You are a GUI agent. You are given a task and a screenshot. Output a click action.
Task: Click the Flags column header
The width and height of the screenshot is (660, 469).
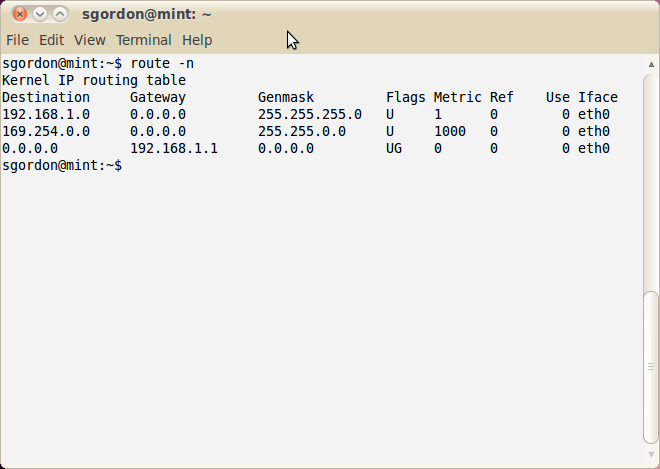406,97
